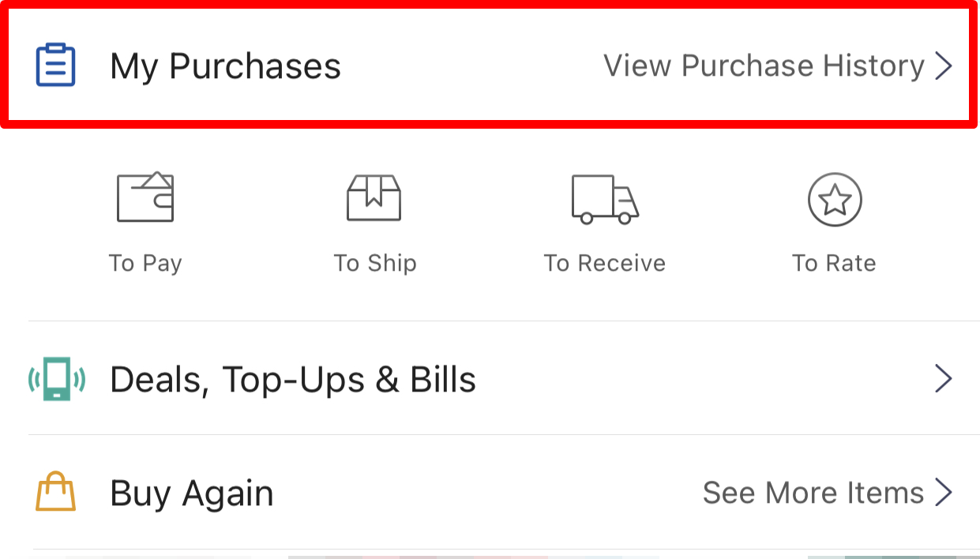Tap the star inside the To Rate circle

pos(834,201)
